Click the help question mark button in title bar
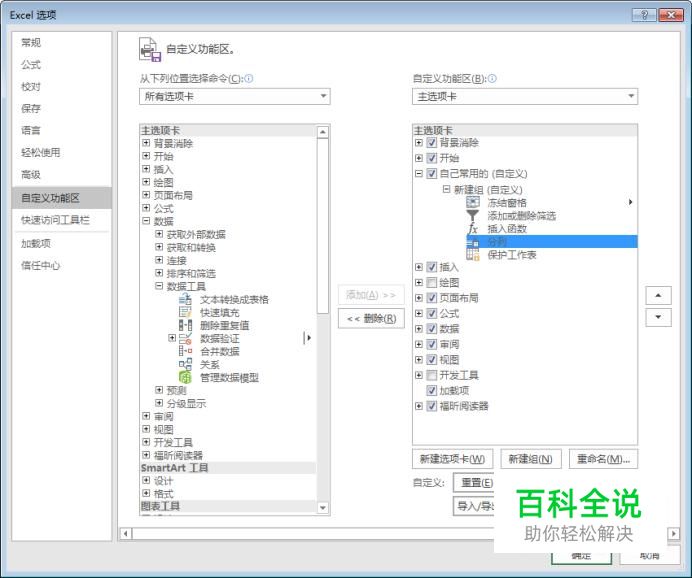 point(644,15)
